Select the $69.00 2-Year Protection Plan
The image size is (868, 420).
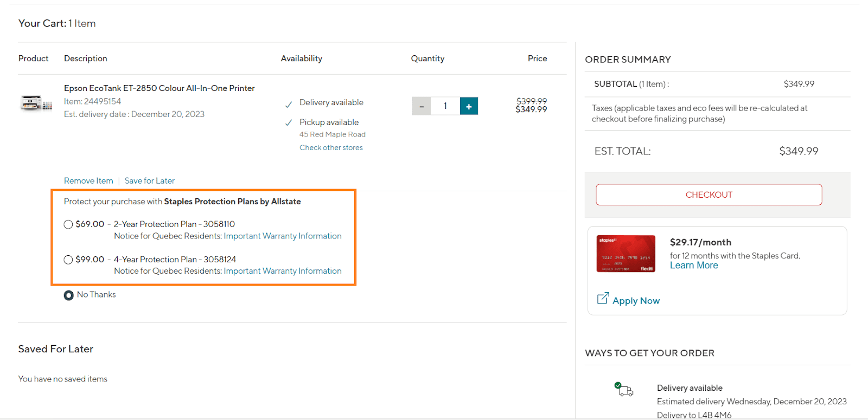[x=68, y=224]
